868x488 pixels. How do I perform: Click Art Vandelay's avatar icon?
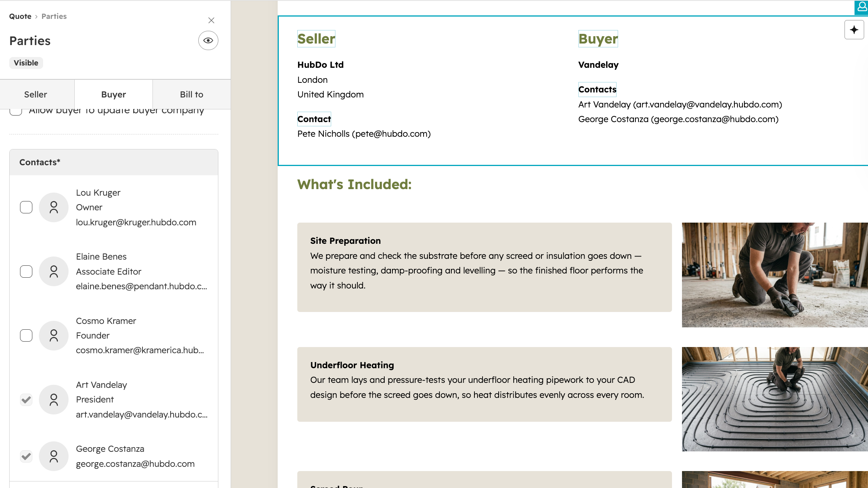pos(54,400)
